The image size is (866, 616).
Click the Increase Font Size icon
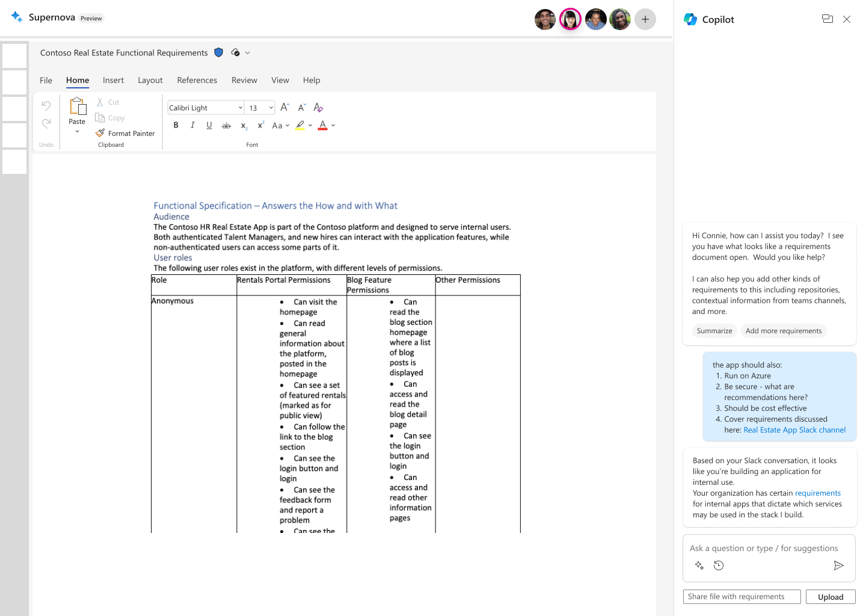coord(285,107)
